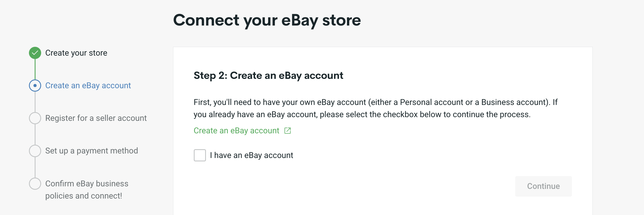Select the Create an eBay account step label
644x215 pixels.
pos(88,85)
